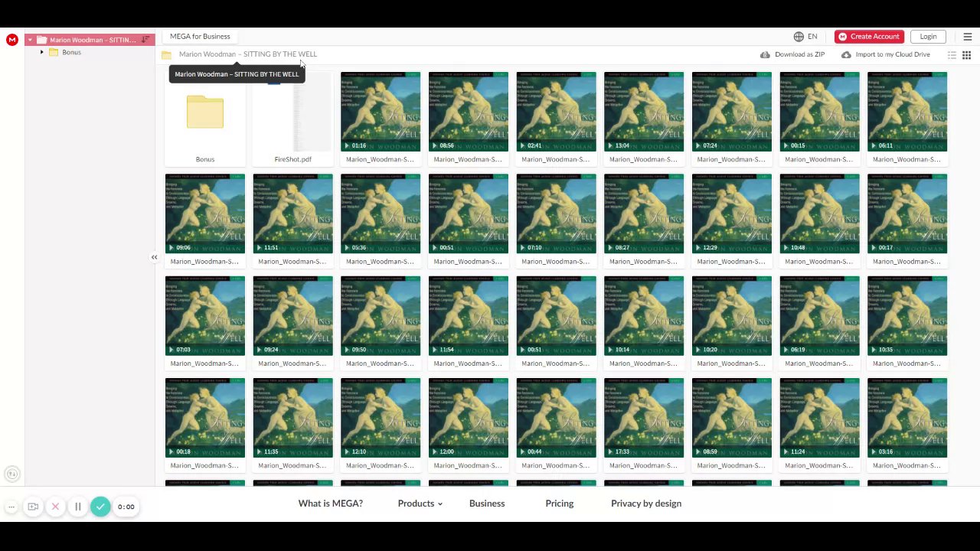Open the video thumbnail with 10:48 duration
The height and width of the screenshot is (551, 980).
819,220
